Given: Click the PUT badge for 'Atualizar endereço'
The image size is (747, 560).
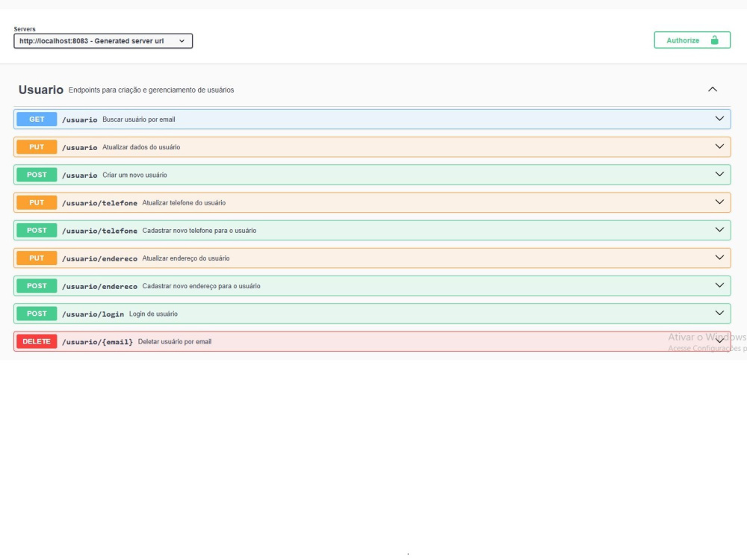Looking at the screenshot, I should tap(37, 258).
